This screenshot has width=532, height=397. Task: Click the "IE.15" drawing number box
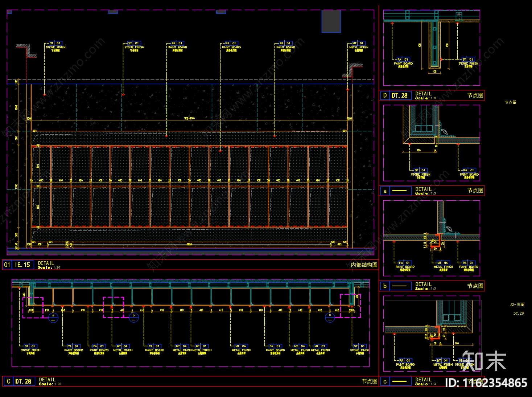(23, 265)
